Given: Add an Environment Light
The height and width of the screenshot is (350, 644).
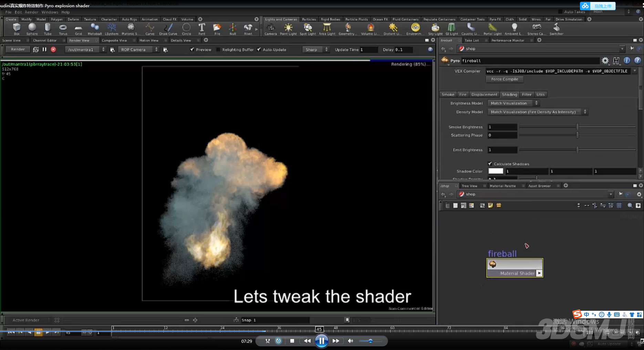Looking at the screenshot, I should pyautogui.click(x=415, y=29).
